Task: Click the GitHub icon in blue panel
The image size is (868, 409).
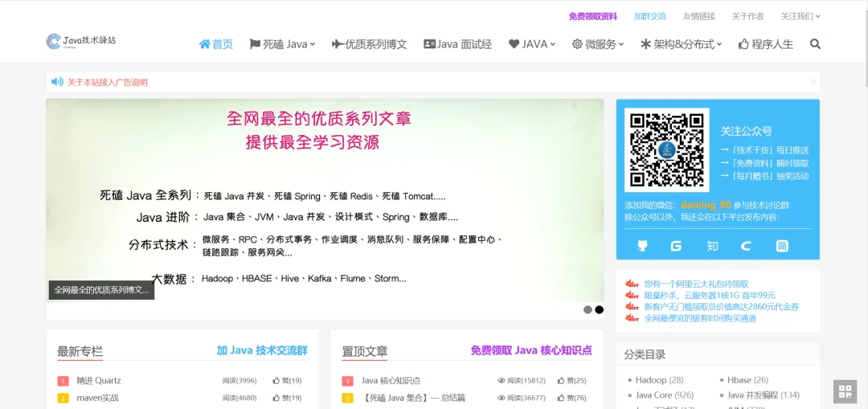Action: 642,246
